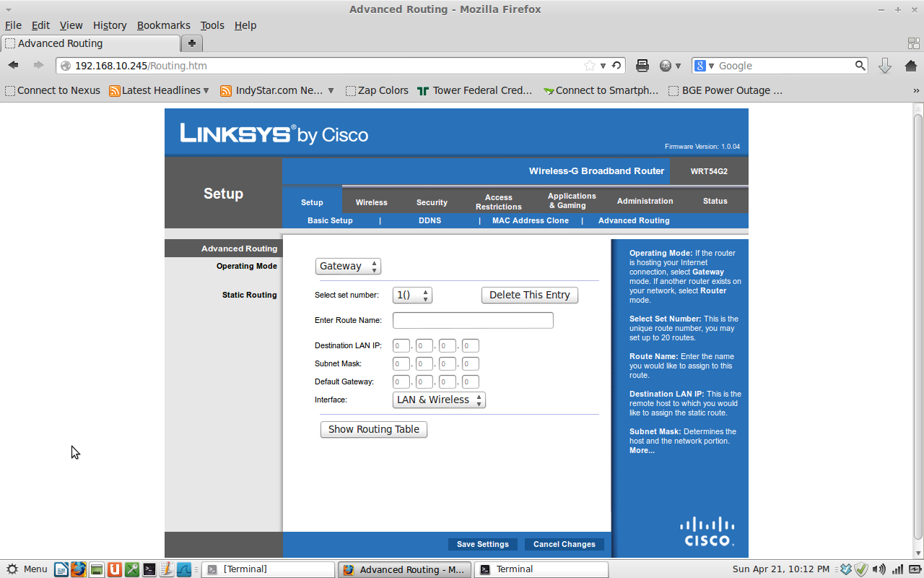Click Cancel Changes
The width and height of the screenshot is (924, 578).
(565, 544)
